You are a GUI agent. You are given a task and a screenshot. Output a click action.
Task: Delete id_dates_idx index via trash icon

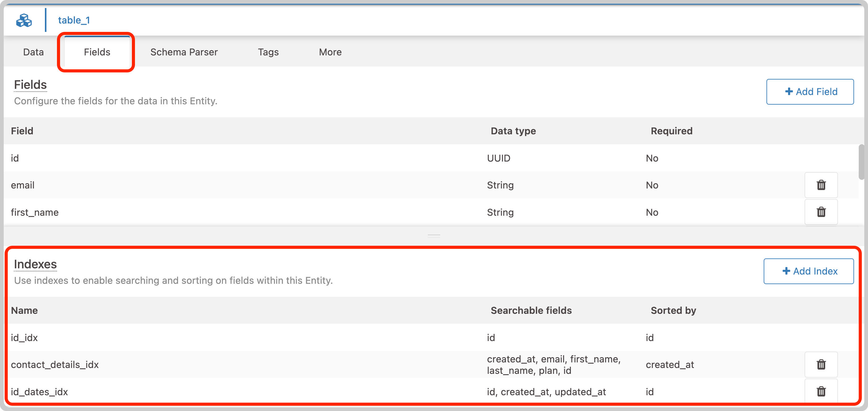[821, 392]
